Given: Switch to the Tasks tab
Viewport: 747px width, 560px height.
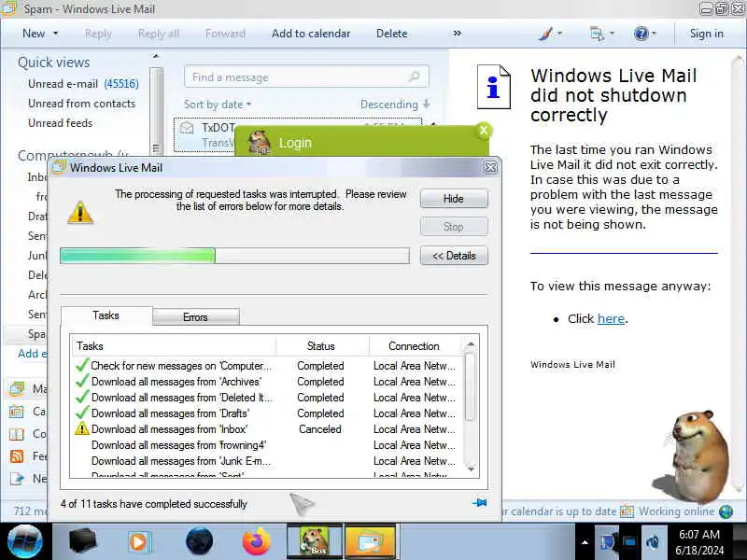Looking at the screenshot, I should coord(106,315).
